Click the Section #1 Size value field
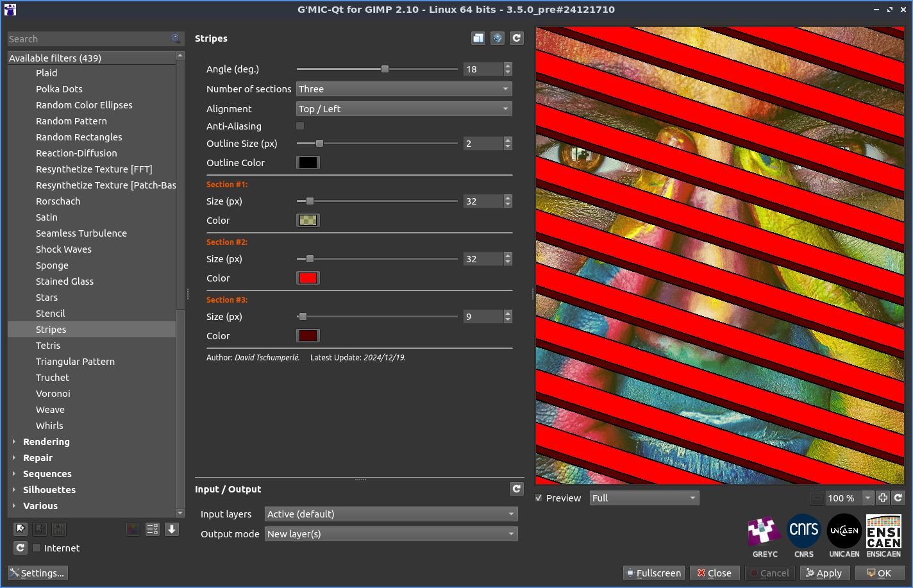Image resolution: width=913 pixels, height=588 pixels. (483, 201)
